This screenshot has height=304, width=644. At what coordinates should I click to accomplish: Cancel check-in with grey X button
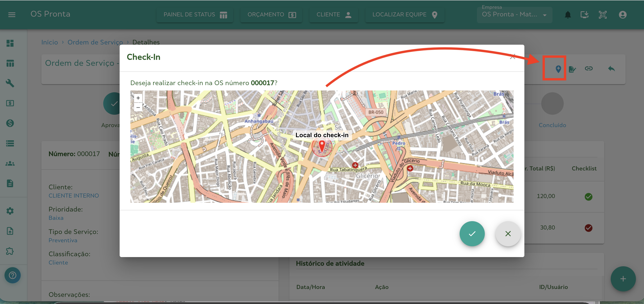(508, 234)
